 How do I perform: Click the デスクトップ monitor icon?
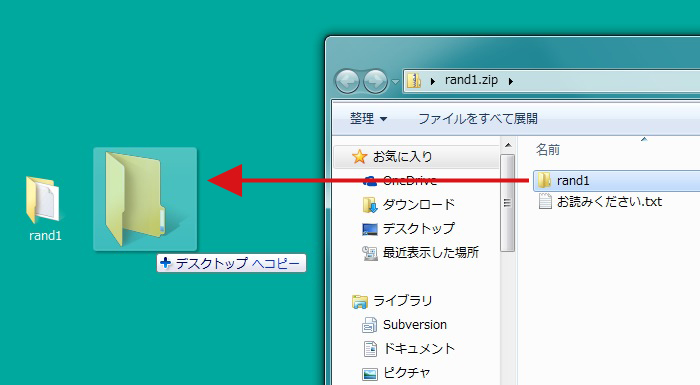click(x=370, y=230)
